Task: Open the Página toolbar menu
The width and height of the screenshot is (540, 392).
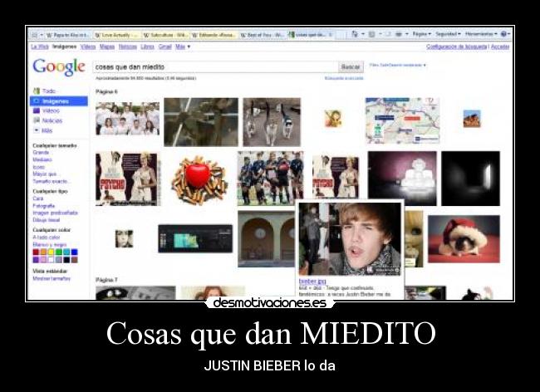Action: pos(422,34)
